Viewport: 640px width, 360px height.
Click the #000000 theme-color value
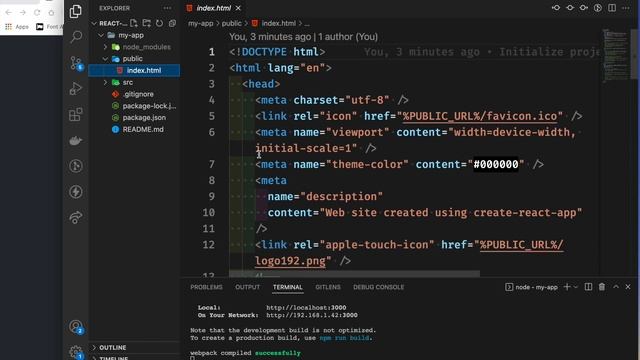pyautogui.click(x=496, y=164)
